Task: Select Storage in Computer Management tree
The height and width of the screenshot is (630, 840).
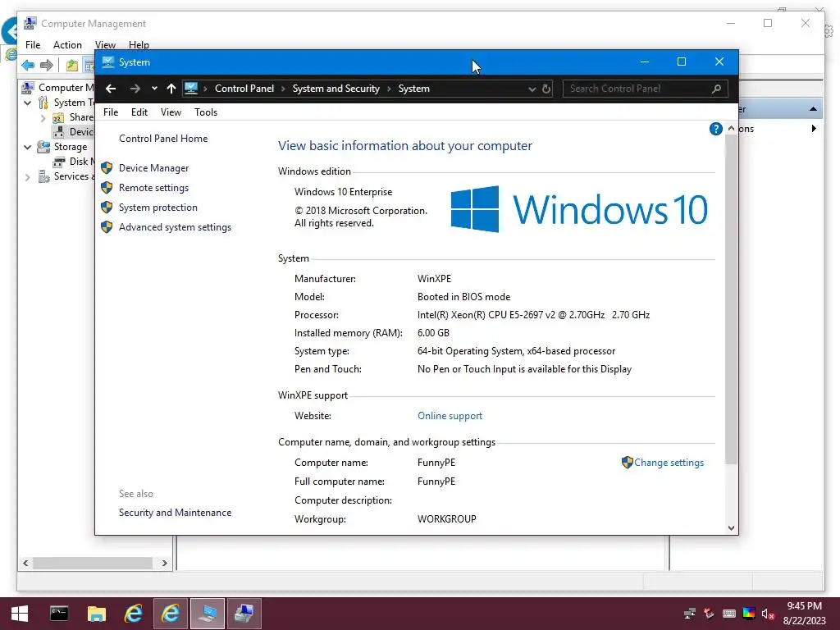Action: (71, 147)
